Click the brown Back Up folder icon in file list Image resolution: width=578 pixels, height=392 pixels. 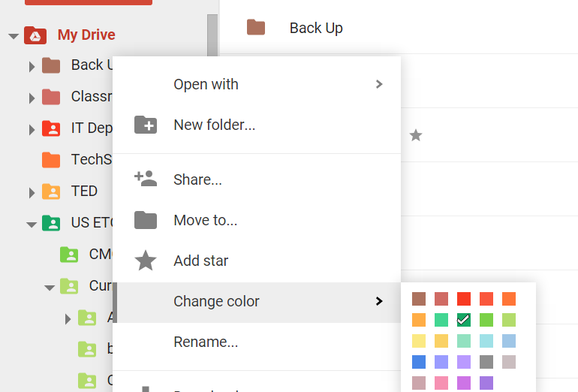256,28
